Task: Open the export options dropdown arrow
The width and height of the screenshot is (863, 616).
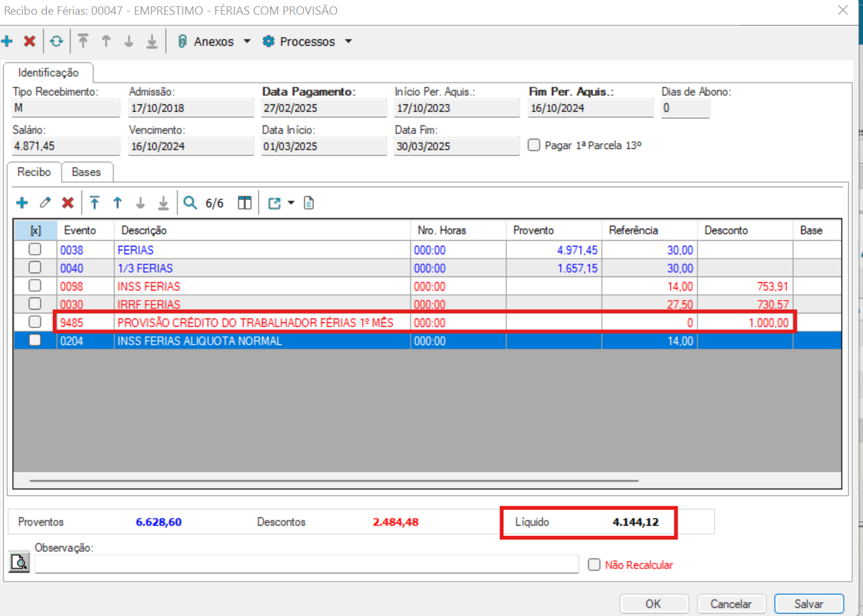Action: pyautogui.click(x=291, y=203)
